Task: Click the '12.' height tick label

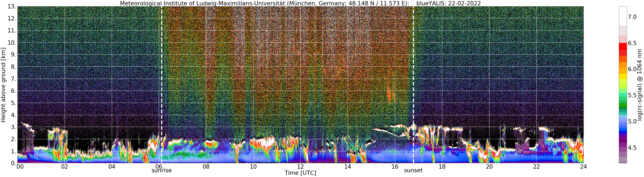Action: (12, 18)
